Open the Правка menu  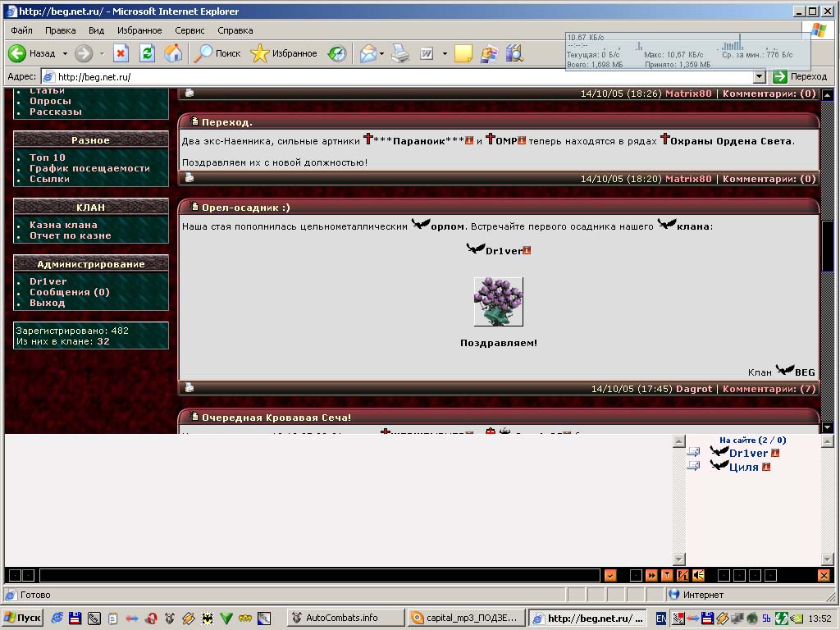click(x=61, y=30)
